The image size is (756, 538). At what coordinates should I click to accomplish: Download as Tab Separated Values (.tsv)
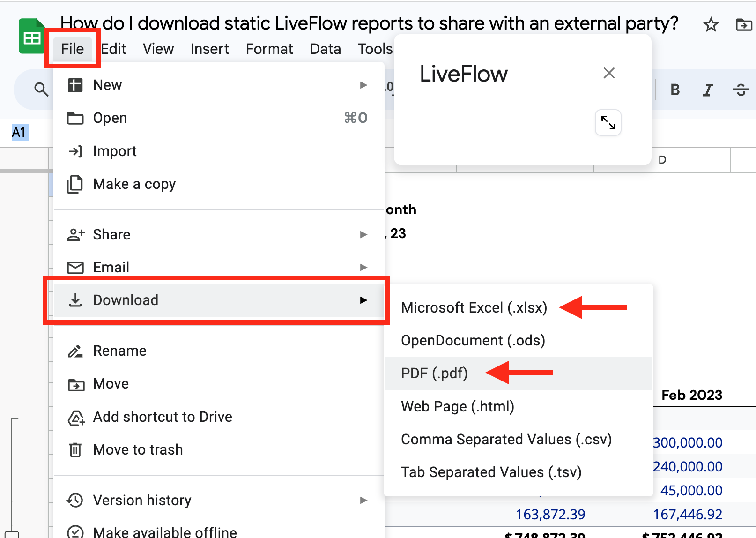tap(518, 472)
